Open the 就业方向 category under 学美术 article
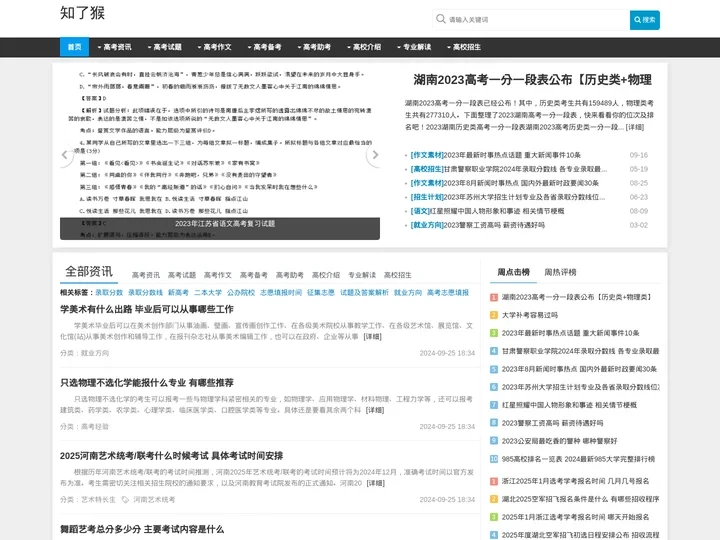The height and width of the screenshot is (540, 720). click(95, 353)
